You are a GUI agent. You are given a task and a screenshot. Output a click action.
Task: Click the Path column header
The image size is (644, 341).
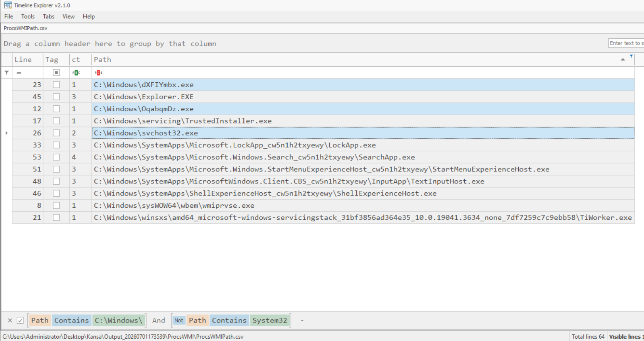pyautogui.click(x=363, y=59)
